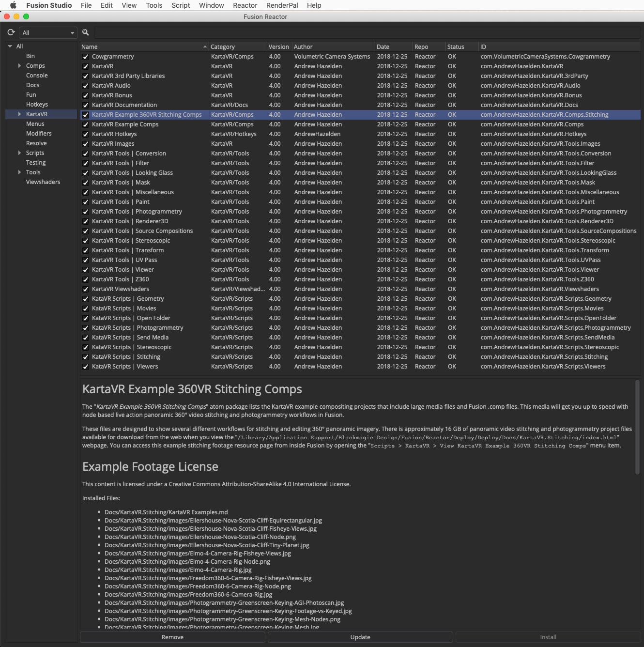The image size is (644, 647).
Task: Select the Console category
Action: pyautogui.click(x=37, y=76)
